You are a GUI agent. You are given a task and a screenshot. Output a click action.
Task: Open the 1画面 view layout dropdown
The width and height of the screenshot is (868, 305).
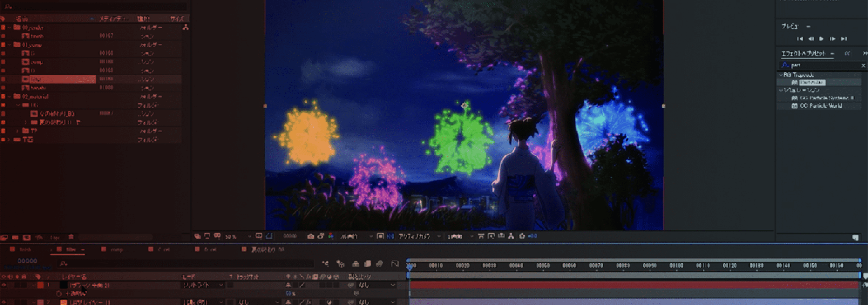pyautogui.click(x=461, y=237)
